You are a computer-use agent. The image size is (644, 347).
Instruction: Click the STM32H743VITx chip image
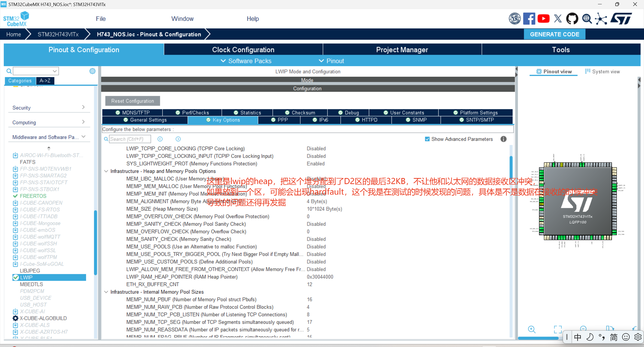coord(578,201)
